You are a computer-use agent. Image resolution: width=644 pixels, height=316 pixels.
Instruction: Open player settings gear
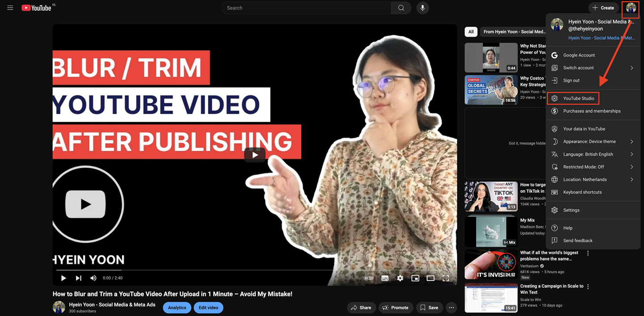click(400, 278)
